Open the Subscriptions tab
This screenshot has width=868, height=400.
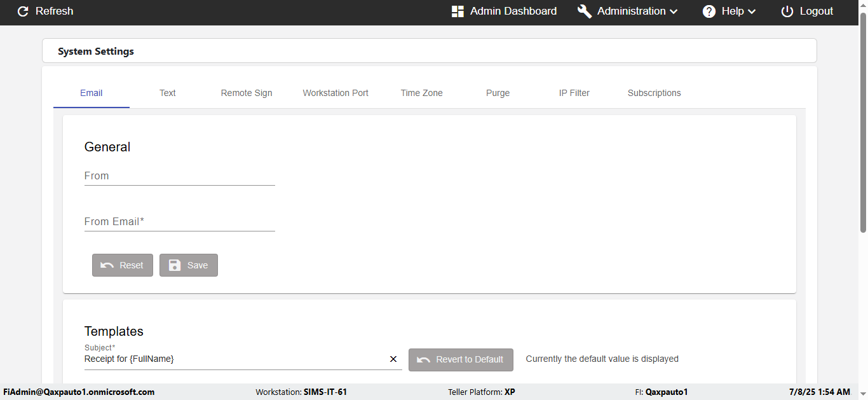coord(654,93)
